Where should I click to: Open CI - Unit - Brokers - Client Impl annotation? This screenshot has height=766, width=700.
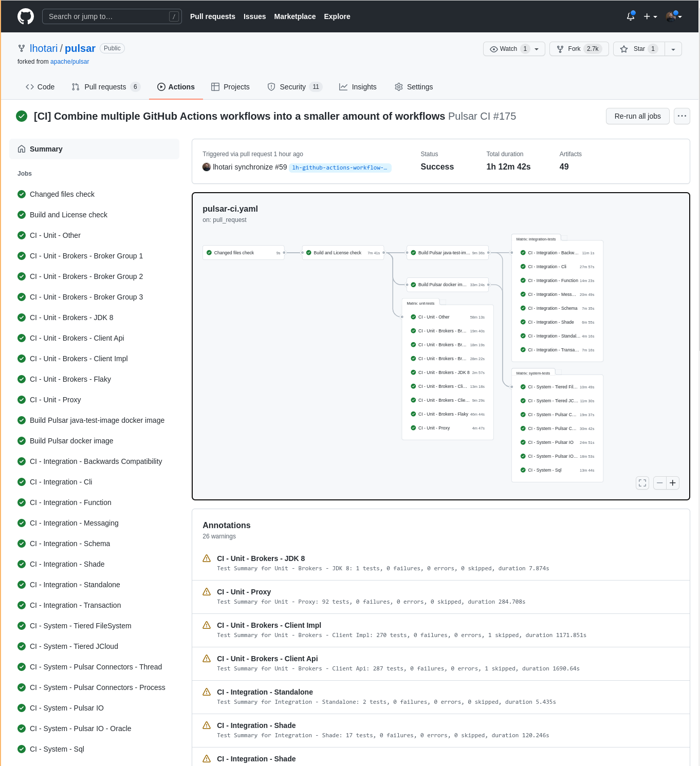[269, 625]
